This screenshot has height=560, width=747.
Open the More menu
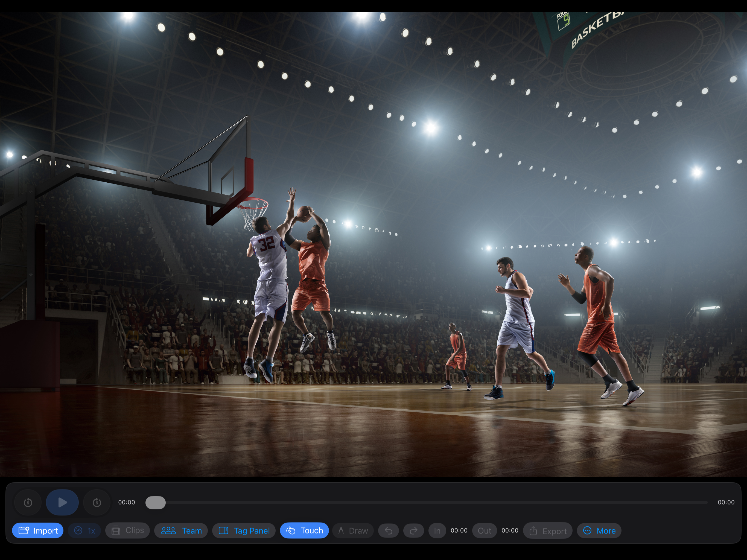click(599, 530)
